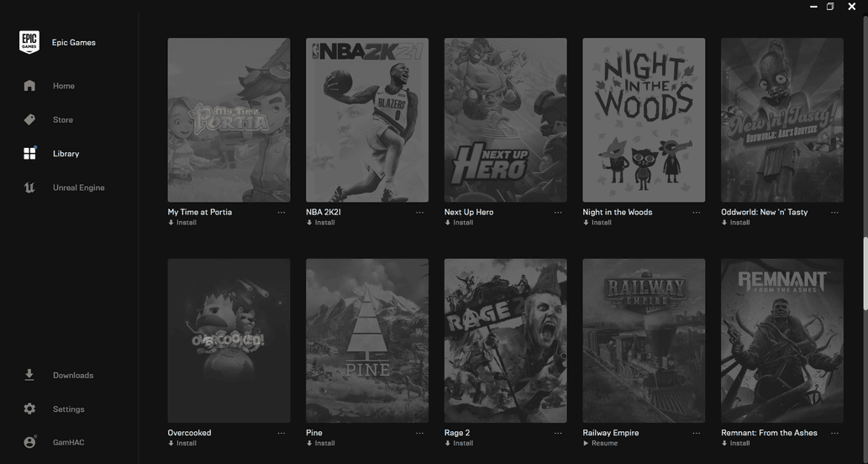Click the Unreal Engine logo icon

(x=29, y=188)
